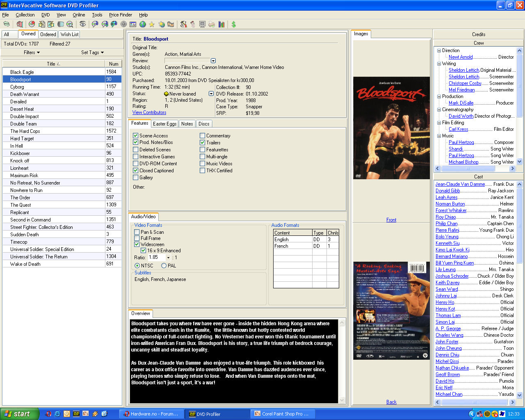Click the printer icon in the toolbar
525x420 pixels.
[x=212, y=25]
